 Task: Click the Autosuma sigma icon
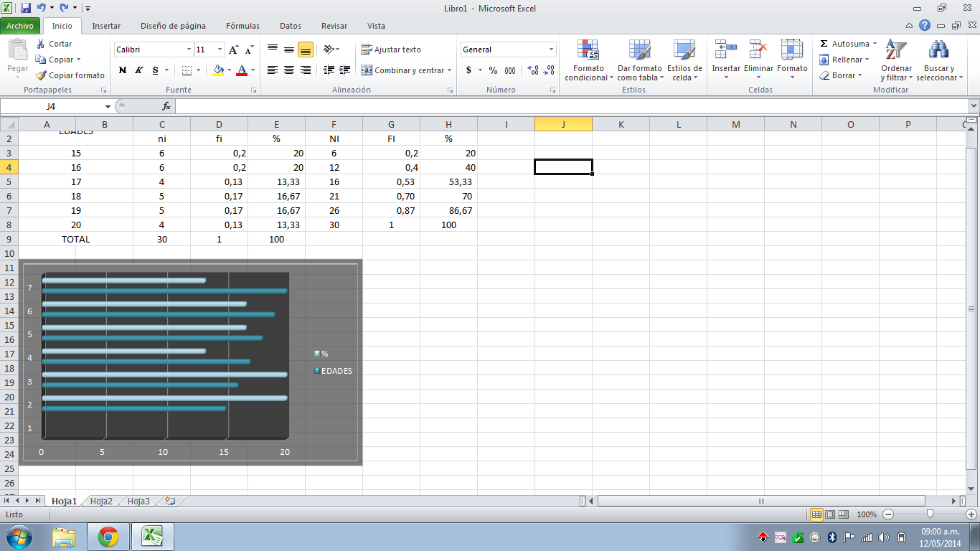(x=824, y=44)
